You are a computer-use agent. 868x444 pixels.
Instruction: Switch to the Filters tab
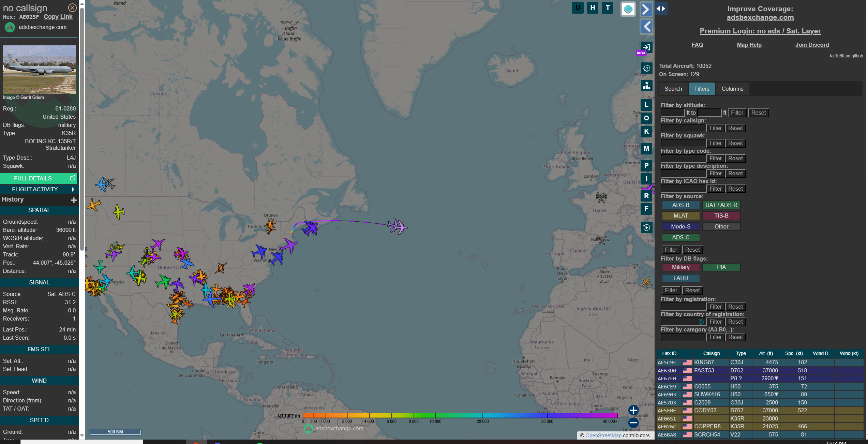(702, 89)
